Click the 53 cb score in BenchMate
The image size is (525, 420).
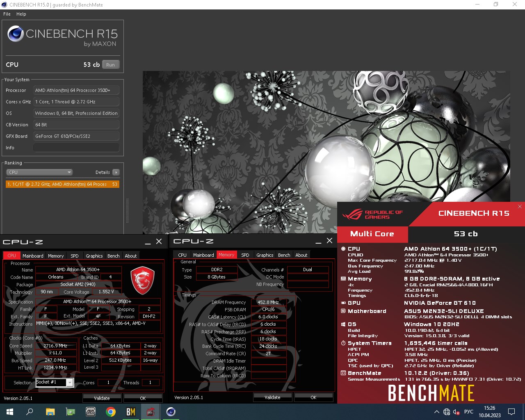(x=466, y=234)
